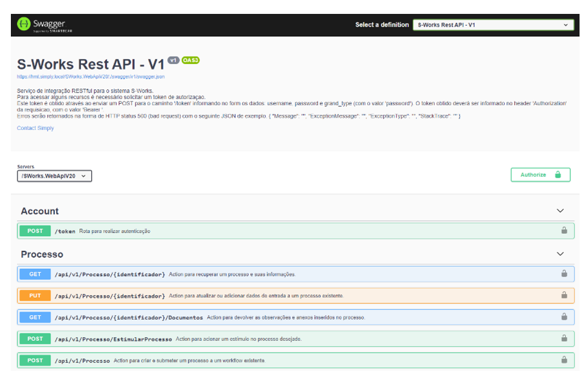The height and width of the screenshot is (380, 588).
Task: Click GET badge of the Documentos row
Action: coord(35,317)
